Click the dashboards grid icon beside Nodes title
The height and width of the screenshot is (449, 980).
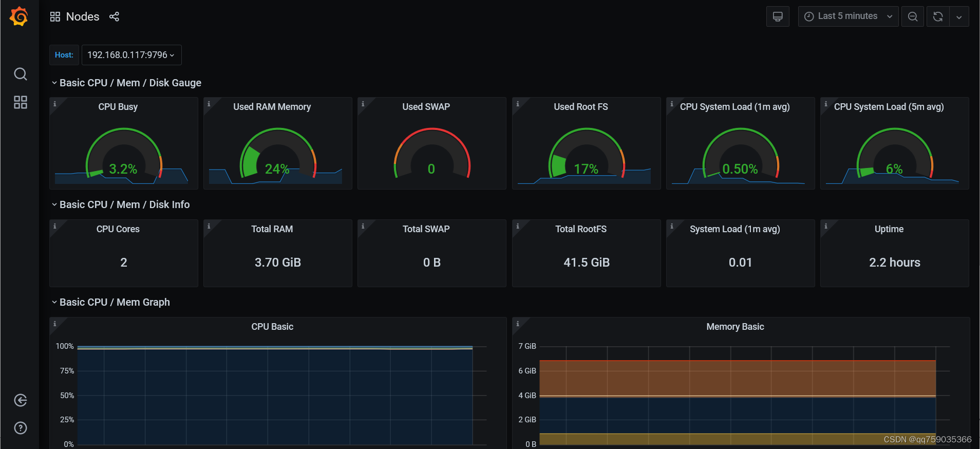(55, 16)
